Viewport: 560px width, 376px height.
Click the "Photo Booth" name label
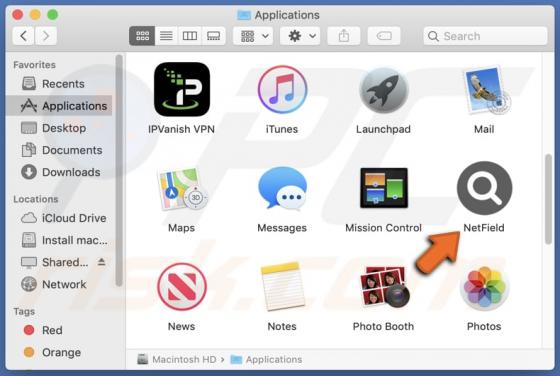tap(384, 326)
